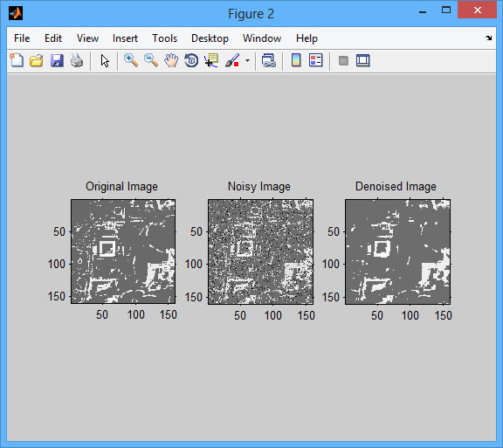The height and width of the screenshot is (448, 503).
Task: Activate the Zoom In magnifier tool
Action: point(131,60)
